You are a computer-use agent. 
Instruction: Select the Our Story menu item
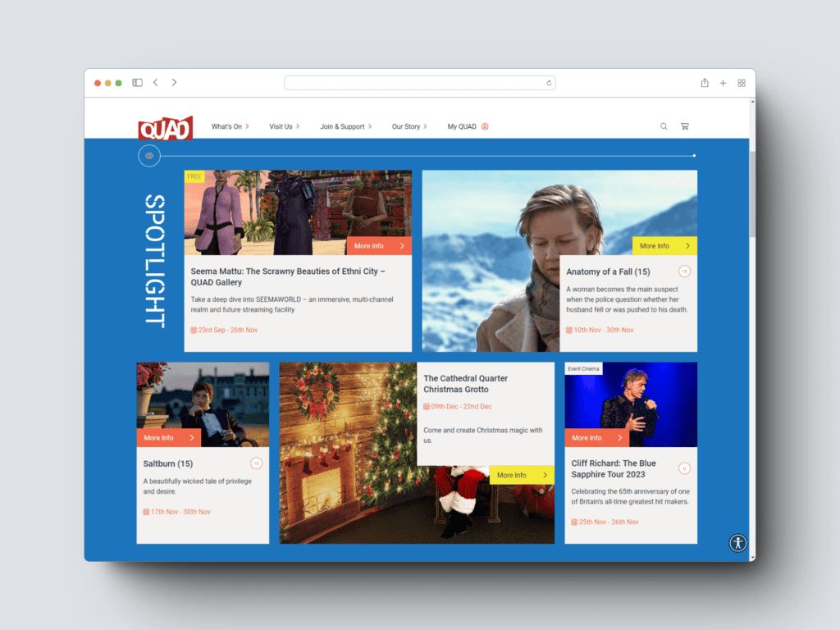click(405, 126)
